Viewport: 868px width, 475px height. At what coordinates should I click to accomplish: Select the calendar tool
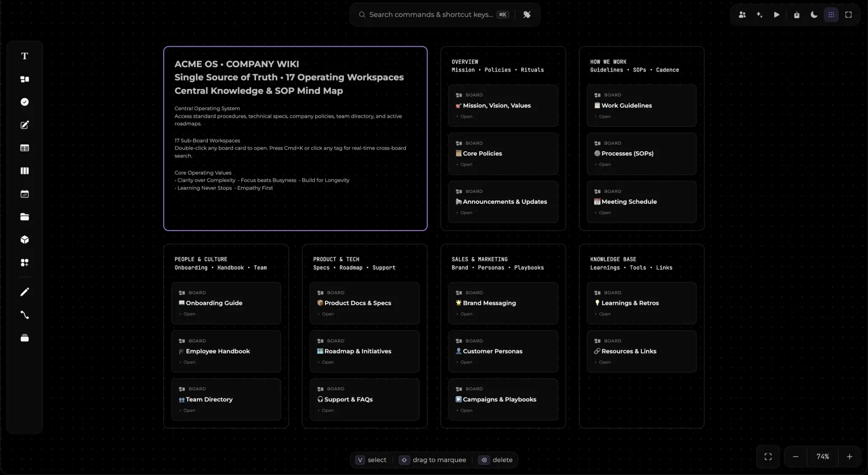point(24,194)
